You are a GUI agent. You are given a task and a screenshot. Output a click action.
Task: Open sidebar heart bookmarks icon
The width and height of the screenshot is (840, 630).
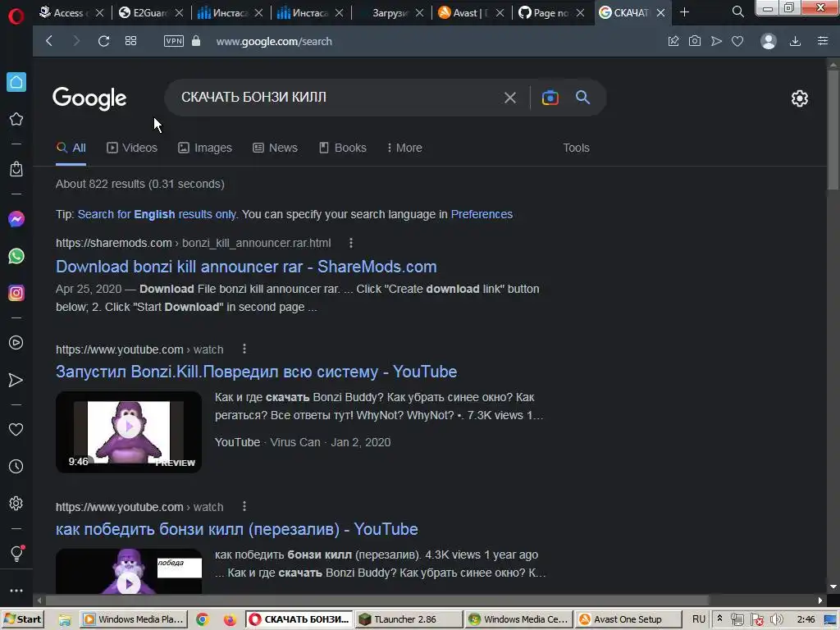point(16,429)
